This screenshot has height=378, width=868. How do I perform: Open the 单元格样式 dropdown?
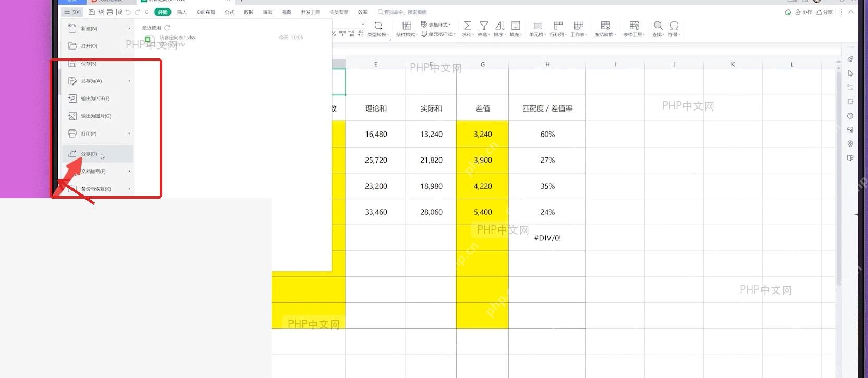[438, 34]
